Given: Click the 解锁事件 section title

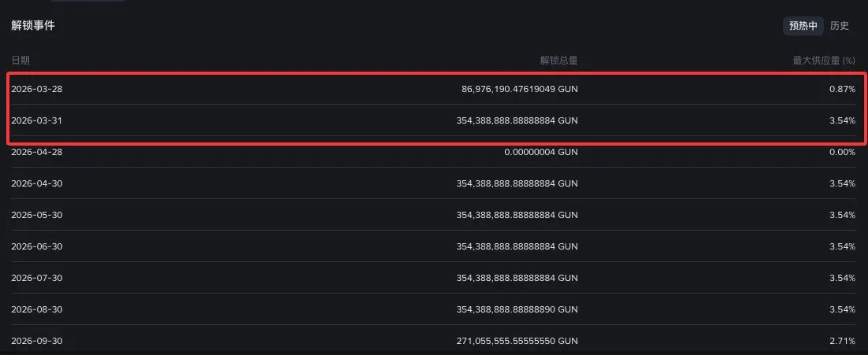Looking at the screenshot, I should click(32, 25).
